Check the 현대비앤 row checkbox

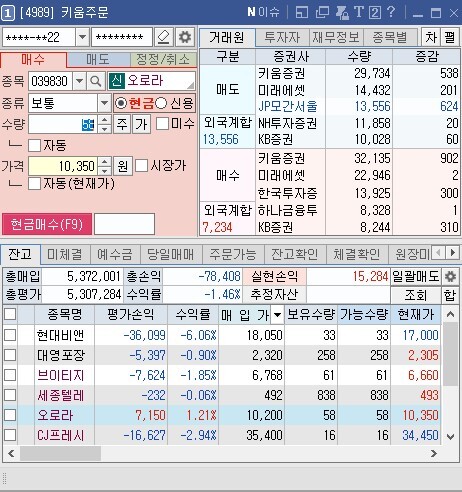tap(10, 335)
